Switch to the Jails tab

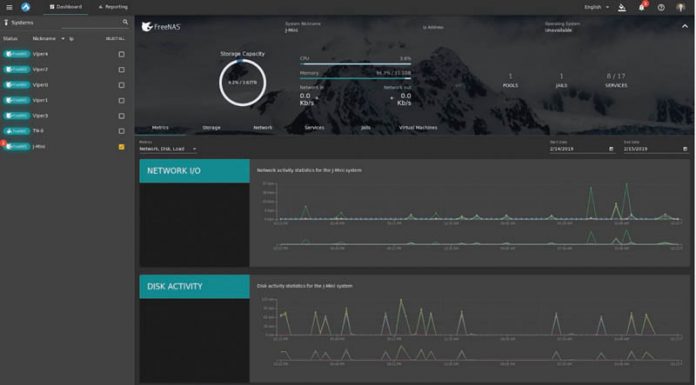coord(366,127)
